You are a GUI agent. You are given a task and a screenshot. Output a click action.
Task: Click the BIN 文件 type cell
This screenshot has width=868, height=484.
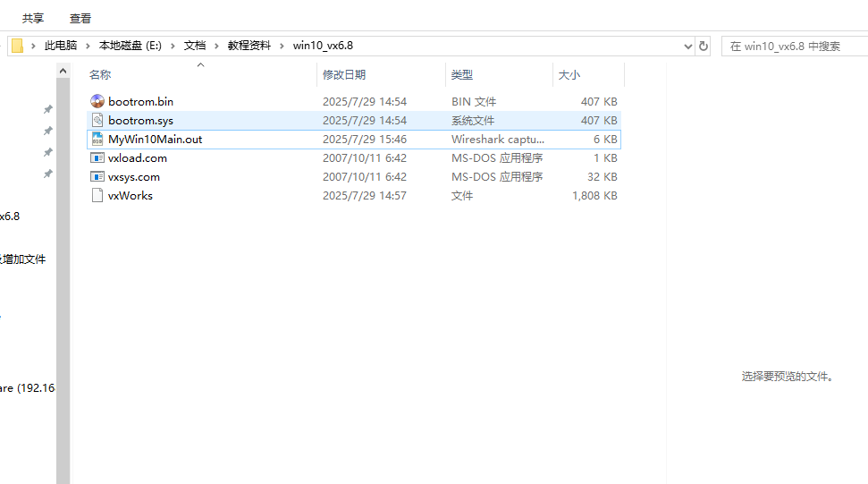coord(474,101)
